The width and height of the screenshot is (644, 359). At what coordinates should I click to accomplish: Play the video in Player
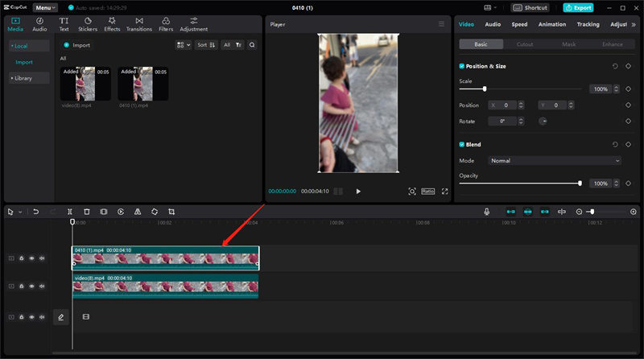(358, 192)
